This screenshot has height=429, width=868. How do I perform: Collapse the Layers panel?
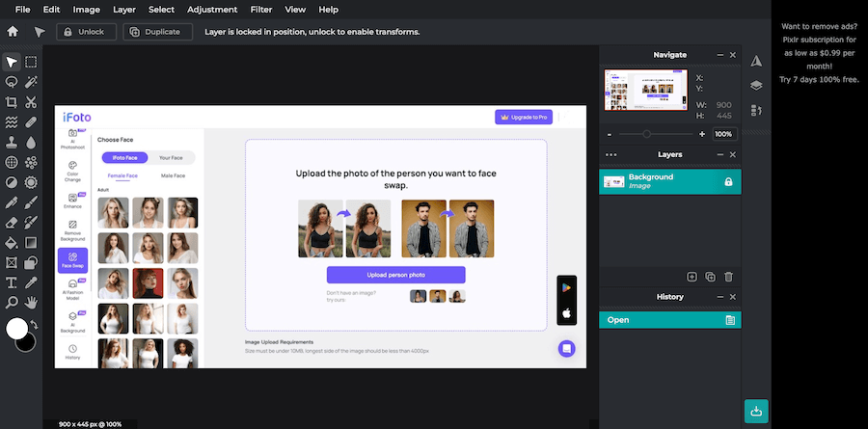click(720, 155)
